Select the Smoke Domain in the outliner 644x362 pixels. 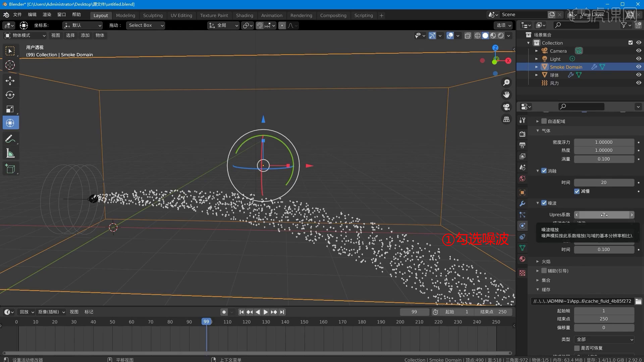566,67
